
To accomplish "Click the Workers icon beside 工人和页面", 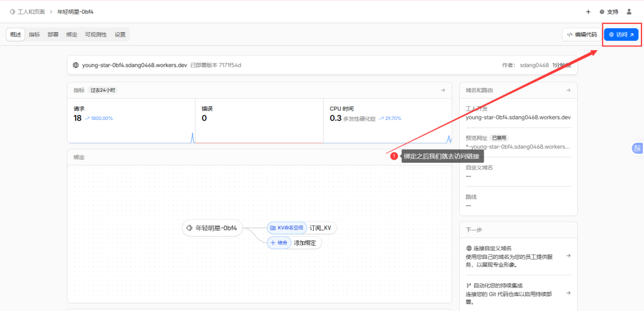I will click(13, 12).
